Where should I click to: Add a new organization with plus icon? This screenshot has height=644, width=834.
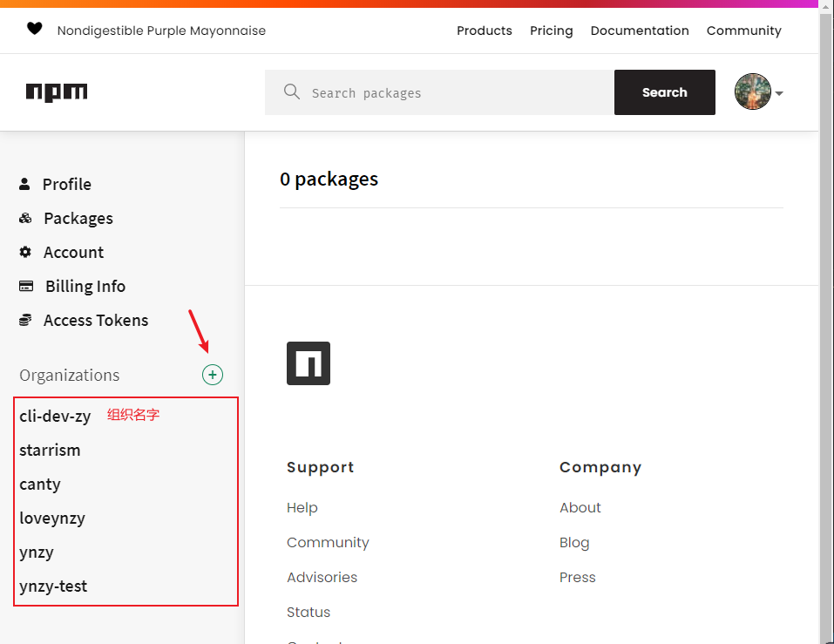pos(213,375)
